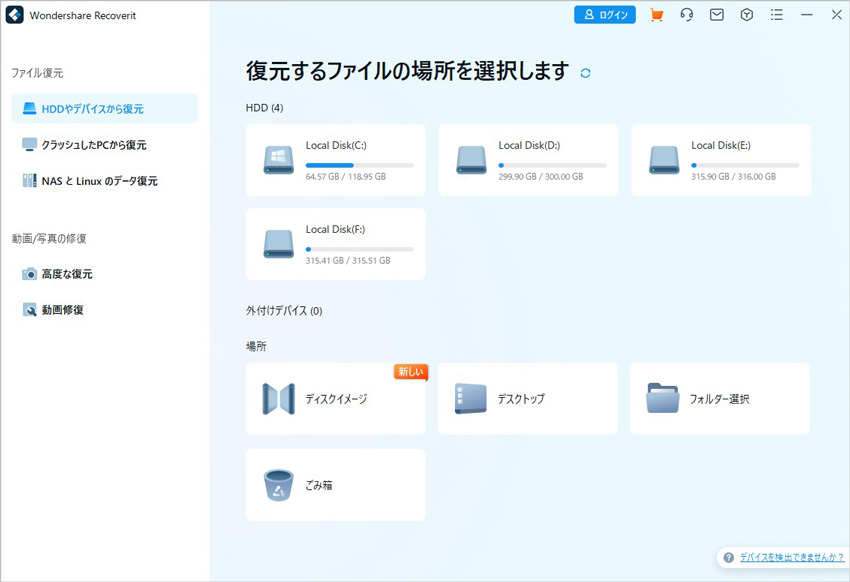Open フォルダー選択 to choose a folder
This screenshot has width=850, height=582.
[x=719, y=398]
